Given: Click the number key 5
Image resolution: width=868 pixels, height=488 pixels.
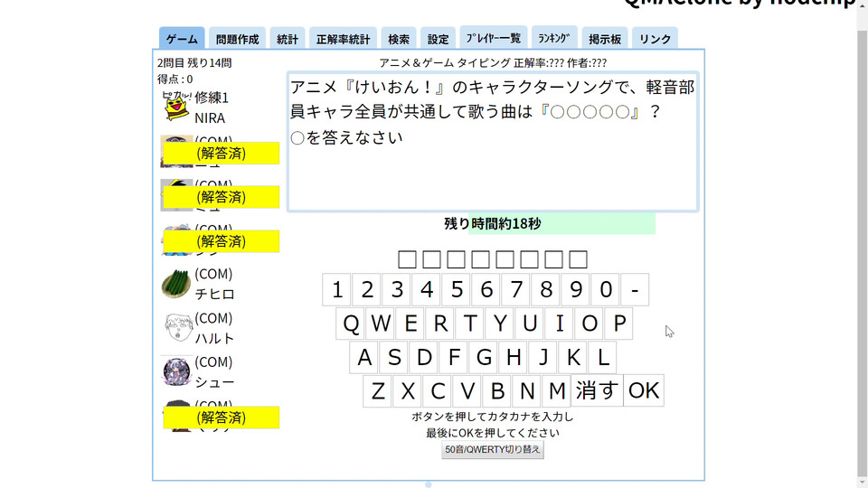Looking at the screenshot, I should tap(457, 289).
